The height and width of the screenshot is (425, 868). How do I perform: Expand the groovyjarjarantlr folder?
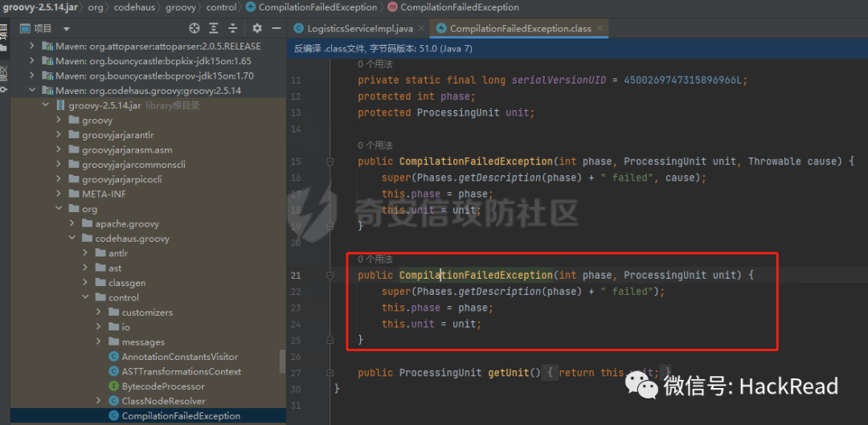pos(59,135)
